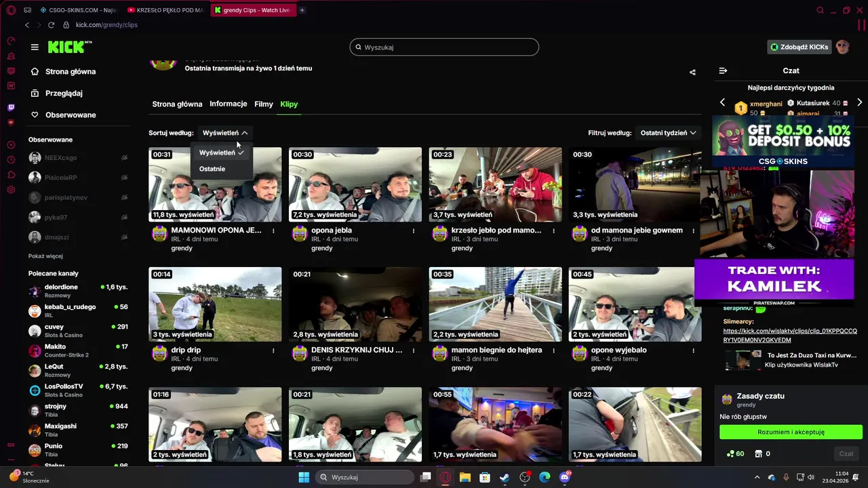Open the wislaktv clip link in chat
Image resolution: width=868 pixels, height=488 pixels.
click(790, 335)
